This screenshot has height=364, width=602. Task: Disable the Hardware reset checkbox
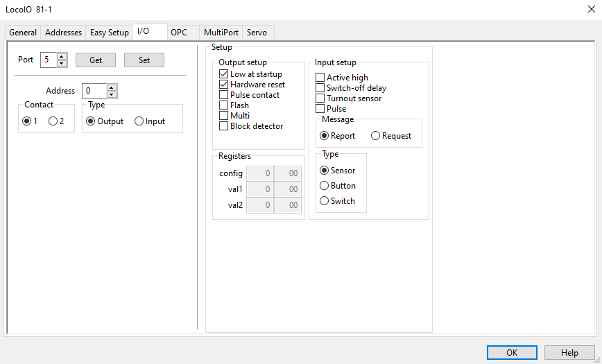(x=224, y=85)
